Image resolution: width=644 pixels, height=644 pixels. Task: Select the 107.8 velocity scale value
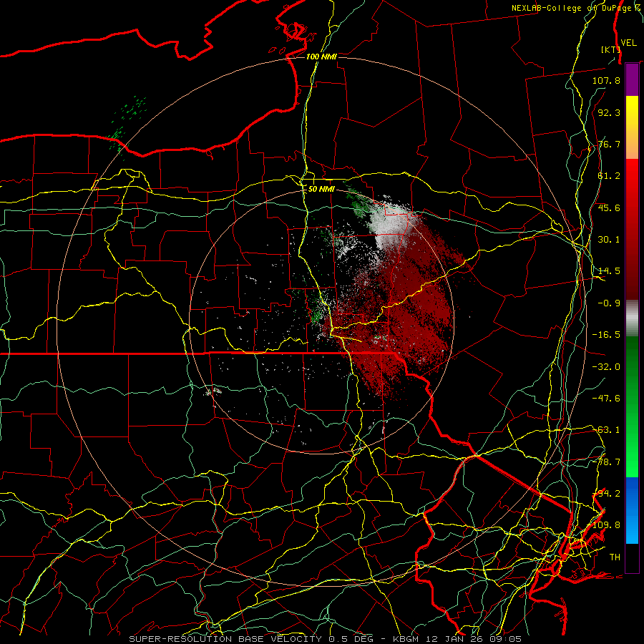coord(606,80)
